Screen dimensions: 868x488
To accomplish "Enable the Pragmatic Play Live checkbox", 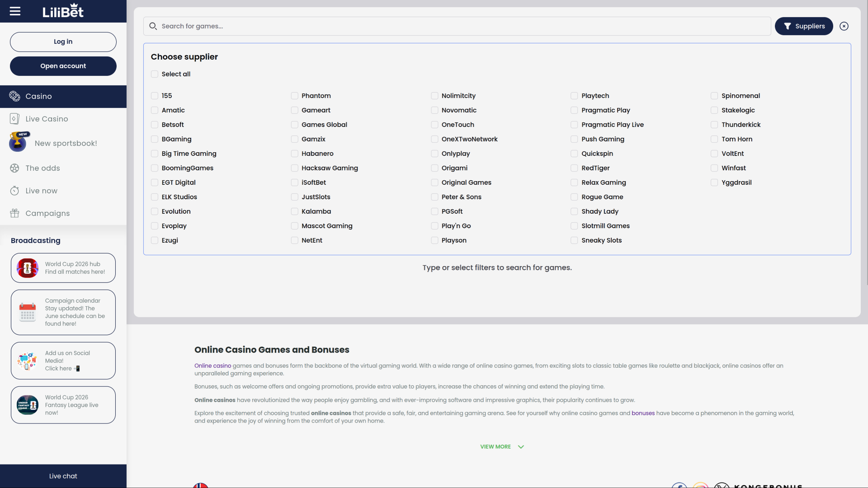I will (574, 125).
